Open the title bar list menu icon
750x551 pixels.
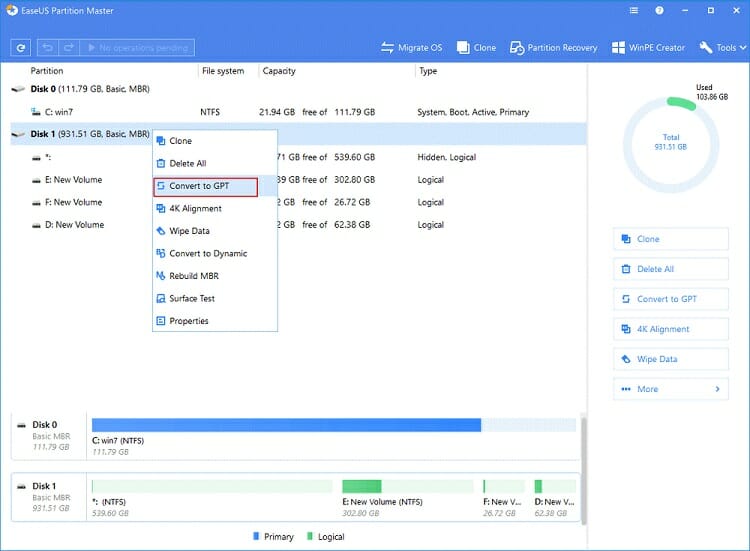(635, 12)
